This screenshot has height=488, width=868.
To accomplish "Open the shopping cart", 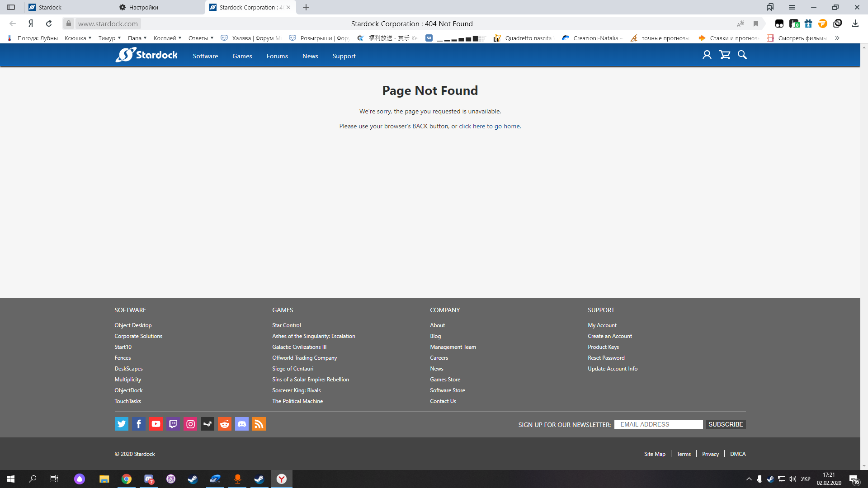I will tap(725, 55).
